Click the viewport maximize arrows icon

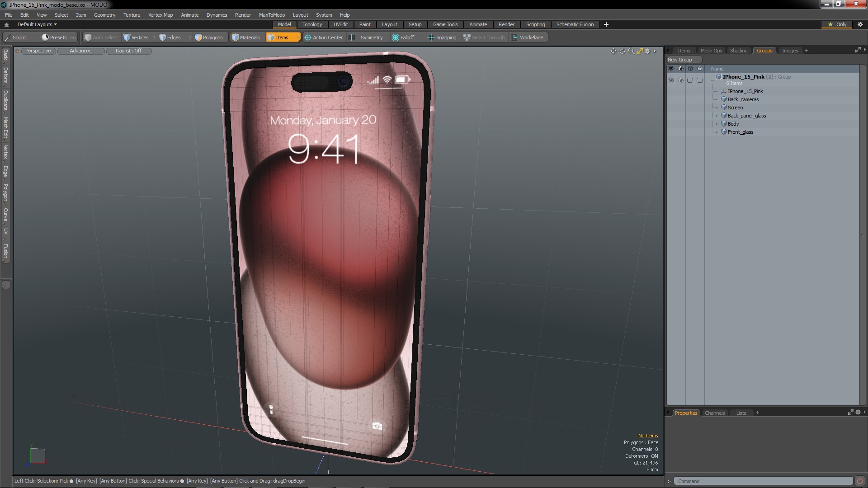click(640, 51)
